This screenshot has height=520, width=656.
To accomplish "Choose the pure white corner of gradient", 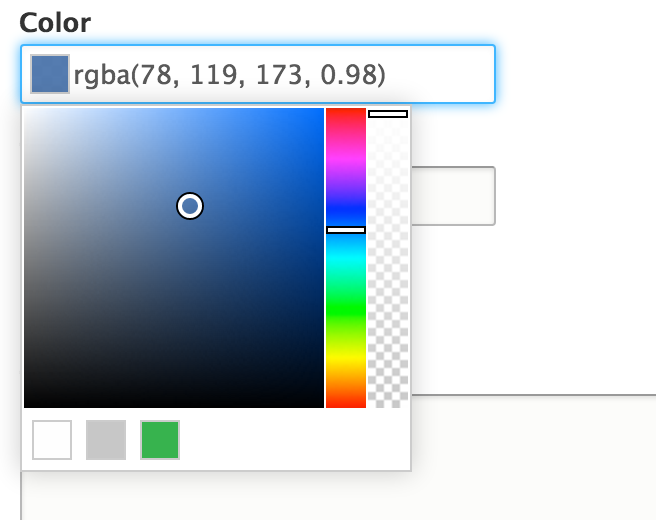I will point(26,110).
